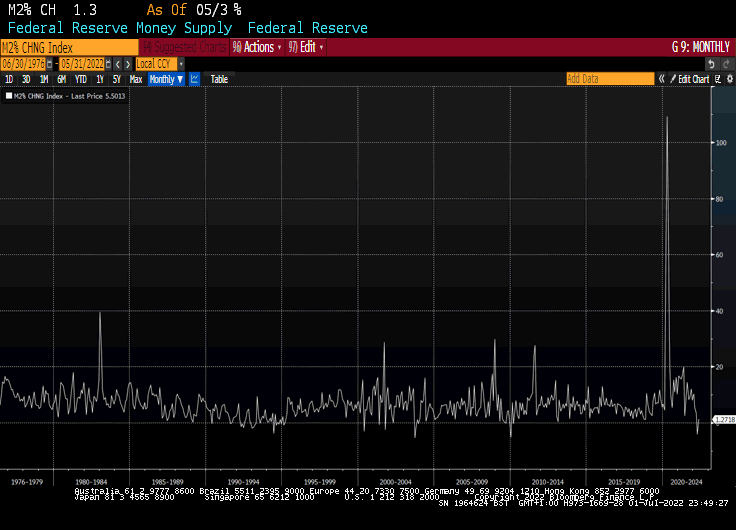Image resolution: width=736 pixels, height=530 pixels.
Task: Click the Edit Chart button
Action: pyautogui.click(x=692, y=78)
